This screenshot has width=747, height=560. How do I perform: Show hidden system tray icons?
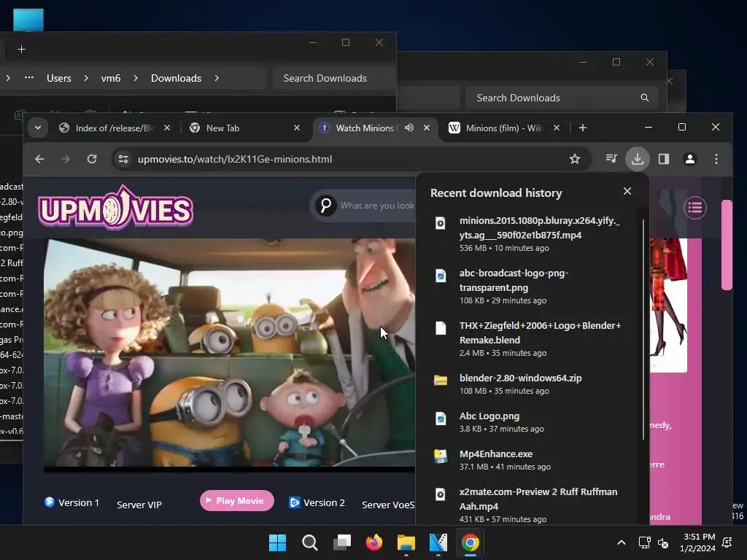622,542
